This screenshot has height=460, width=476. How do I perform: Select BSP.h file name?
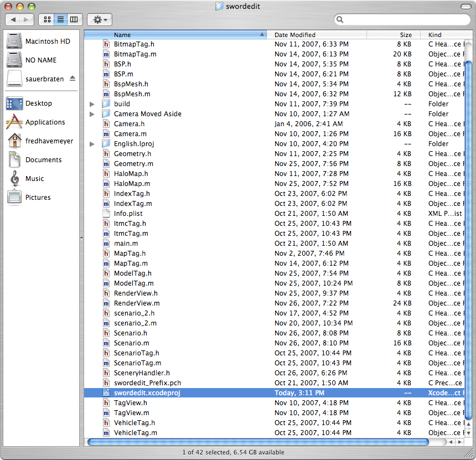pyautogui.click(x=122, y=64)
